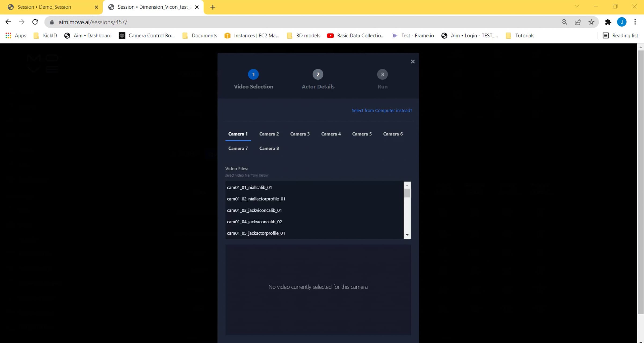The height and width of the screenshot is (343, 644).
Task: Select the Camera 8 tab
Action: (269, 148)
